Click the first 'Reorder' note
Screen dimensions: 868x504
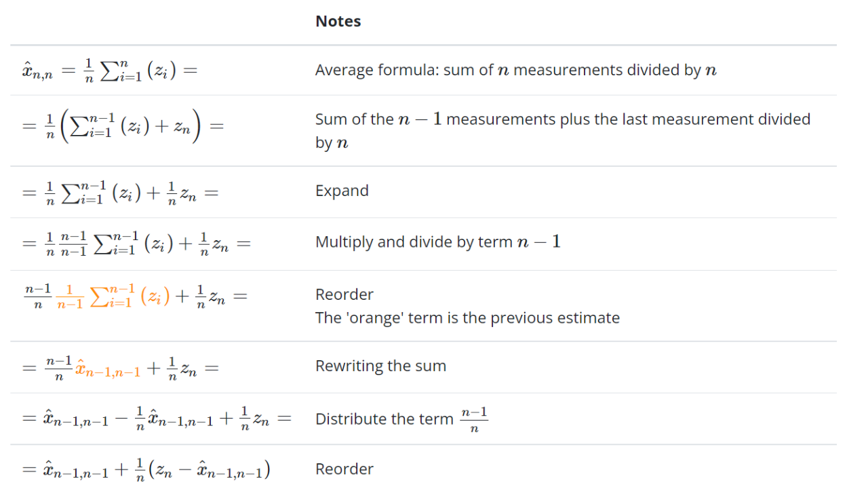pos(344,294)
